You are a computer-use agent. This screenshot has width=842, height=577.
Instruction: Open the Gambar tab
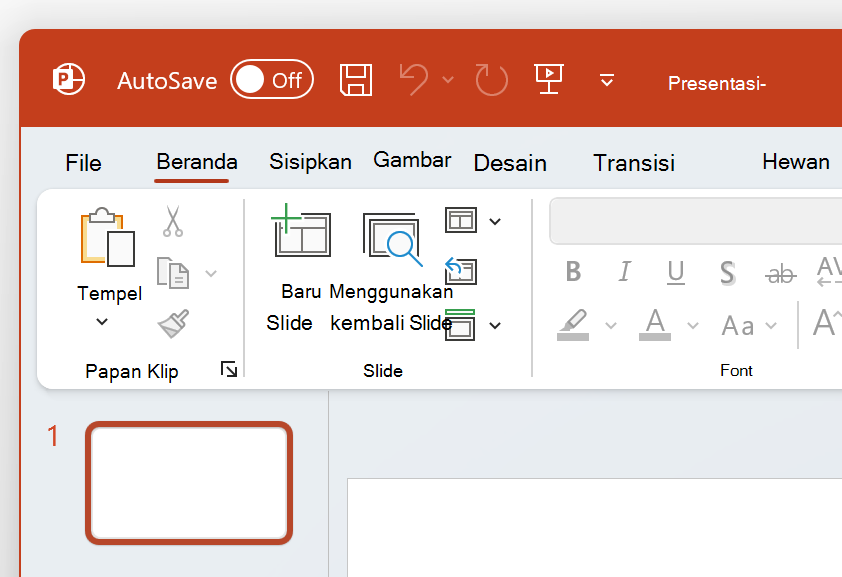click(412, 160)
